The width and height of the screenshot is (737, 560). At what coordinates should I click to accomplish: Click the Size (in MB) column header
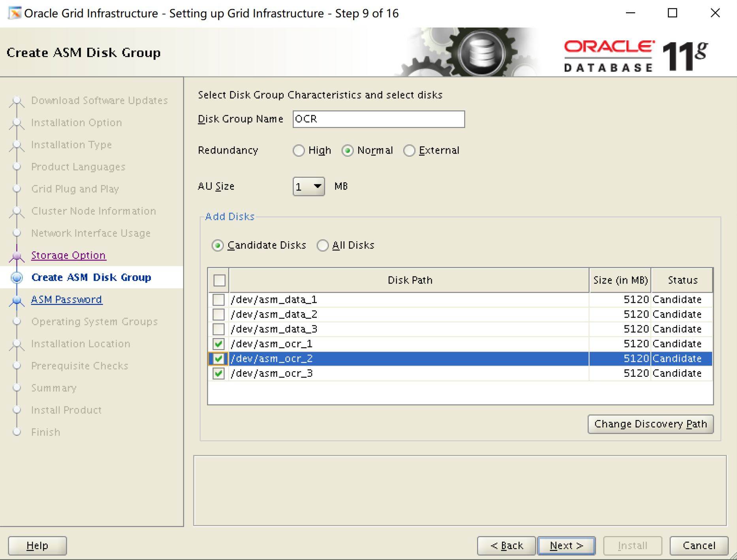(x=620, y=280)
